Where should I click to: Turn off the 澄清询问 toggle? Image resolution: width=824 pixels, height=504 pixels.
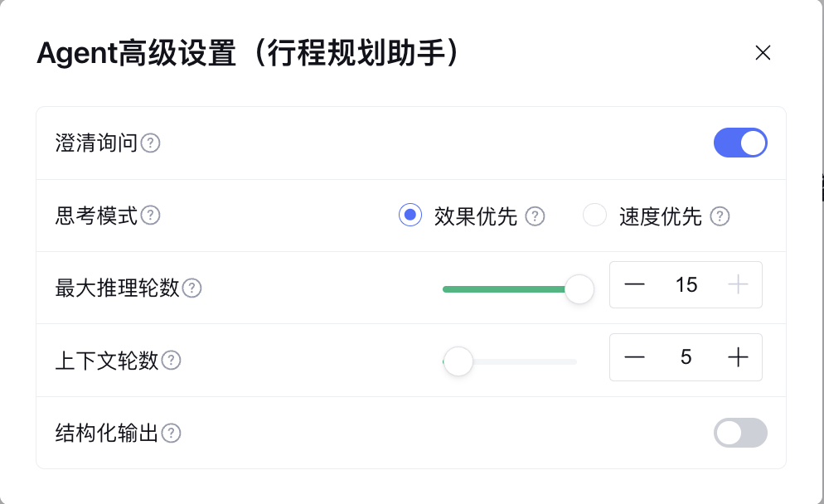coord(740,143)
